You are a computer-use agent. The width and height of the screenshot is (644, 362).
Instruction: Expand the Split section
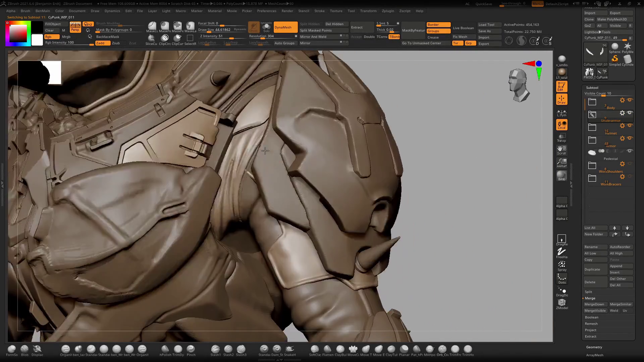coord(588,292)
